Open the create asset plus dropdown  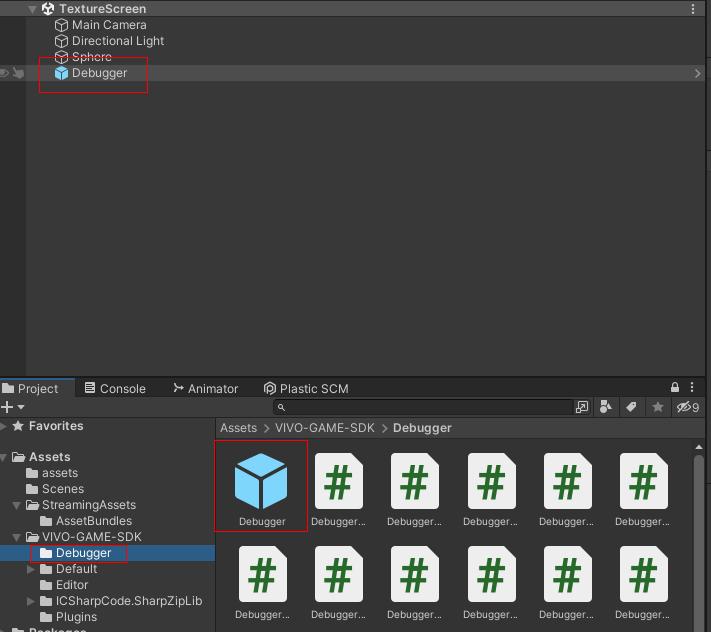pyautogui.click(x=12, y=407)
